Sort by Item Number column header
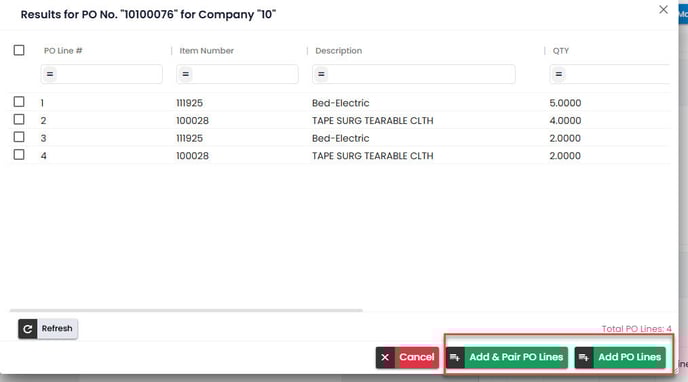This screenshot has height=382, width=688. tap(206, 51)
